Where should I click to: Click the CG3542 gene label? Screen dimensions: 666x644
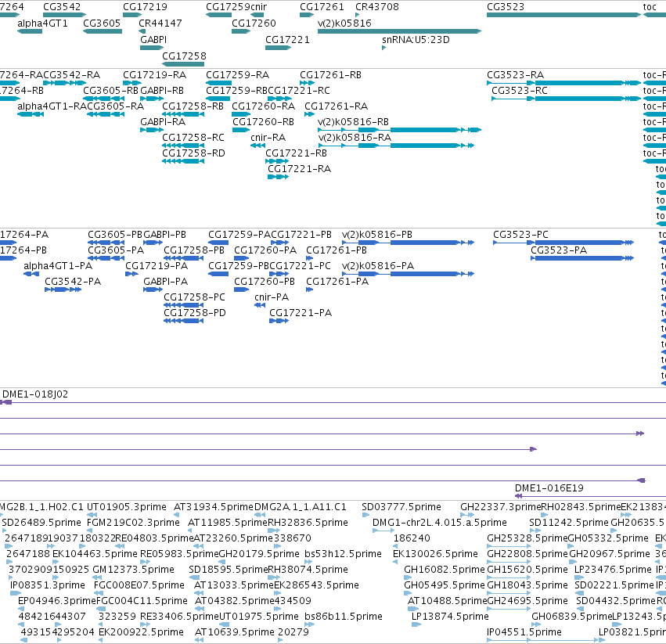click(x=62, y=7)
